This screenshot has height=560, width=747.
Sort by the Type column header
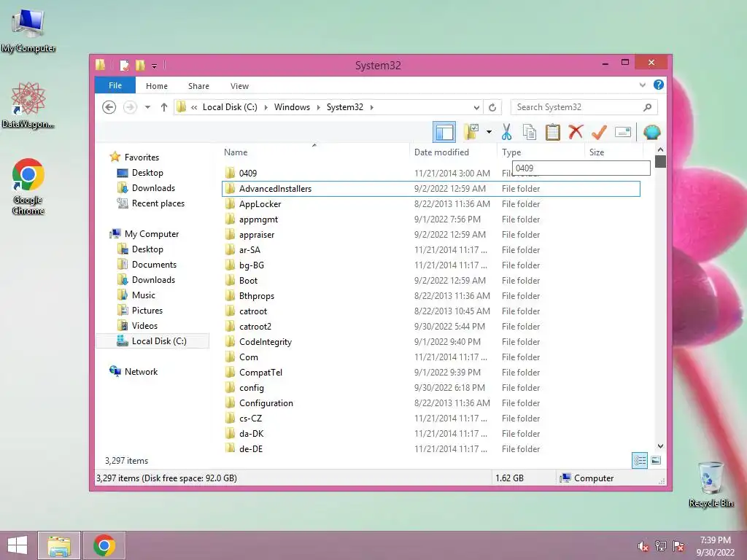(x=541, y=152)
